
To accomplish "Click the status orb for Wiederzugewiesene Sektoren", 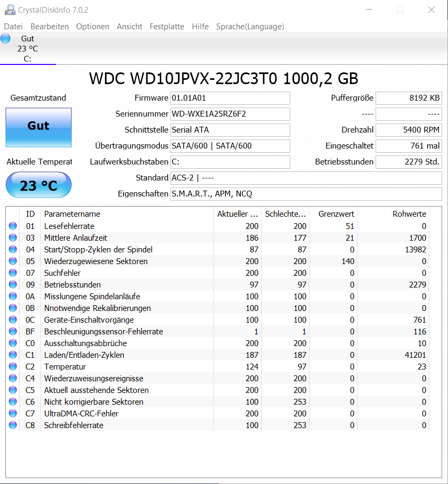I will coord(13,261).
